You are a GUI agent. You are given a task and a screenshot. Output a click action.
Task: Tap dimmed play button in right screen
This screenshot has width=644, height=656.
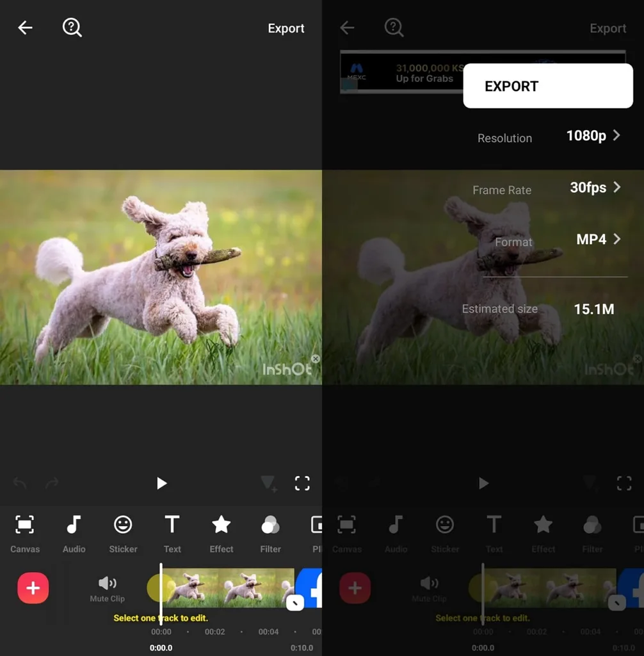click(483, 483)
